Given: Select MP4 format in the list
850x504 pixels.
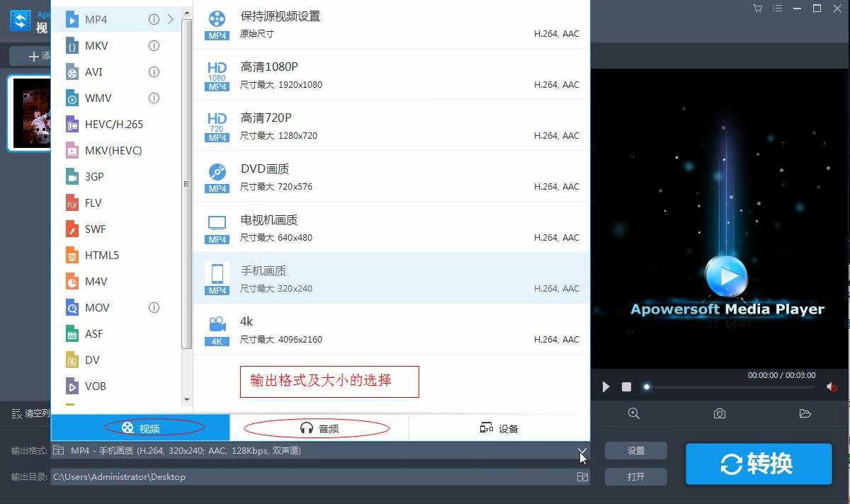Looking at the screenshot, I should coord(116,19).
